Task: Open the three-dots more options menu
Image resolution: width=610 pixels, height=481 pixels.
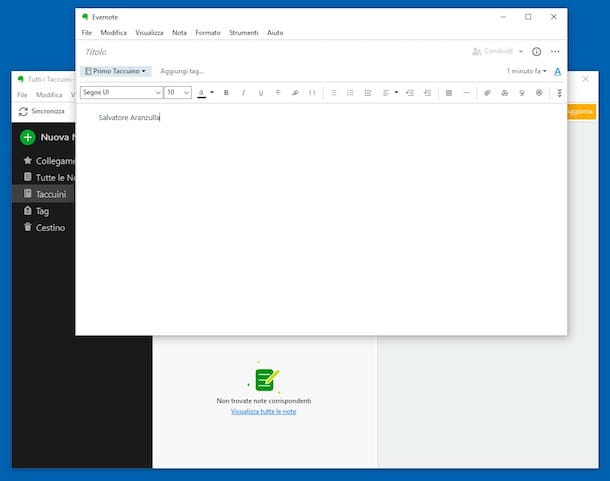Action: [555, 51]
